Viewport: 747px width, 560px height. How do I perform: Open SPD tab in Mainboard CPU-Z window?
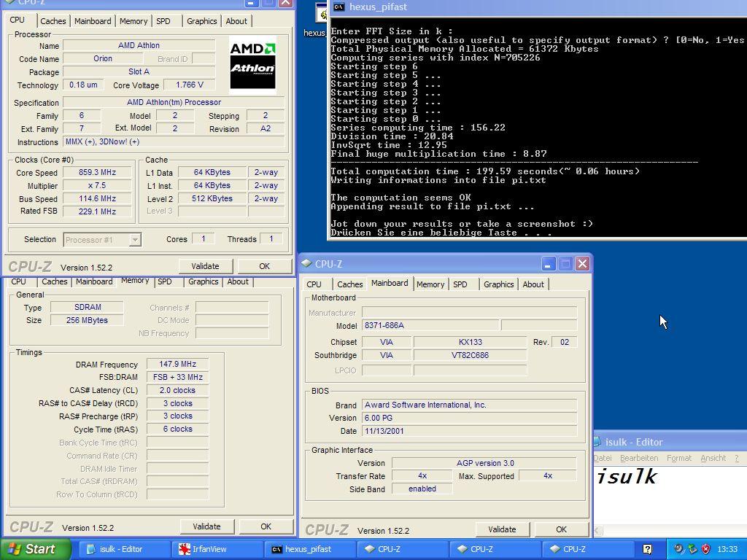(460, 284)
